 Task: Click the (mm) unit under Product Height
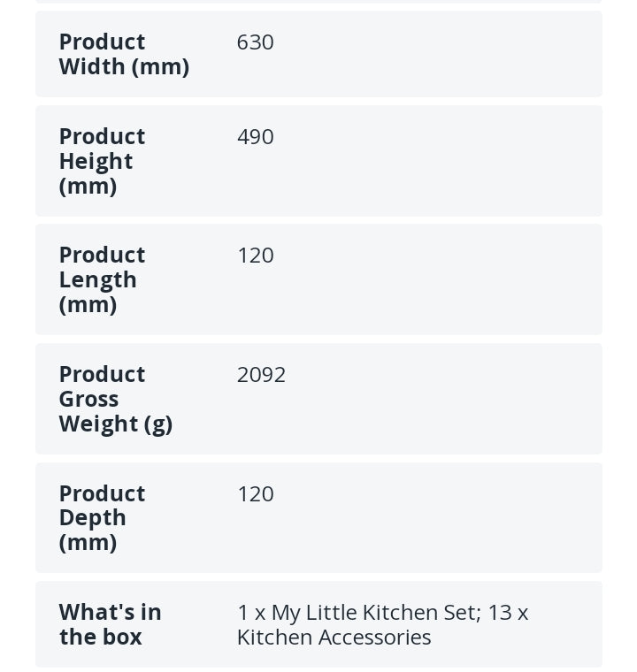pos(88,187)
